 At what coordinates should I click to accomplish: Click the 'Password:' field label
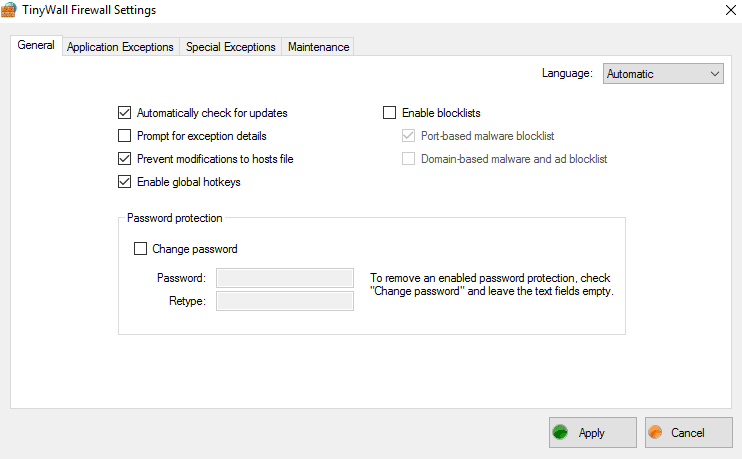(181, 278)
